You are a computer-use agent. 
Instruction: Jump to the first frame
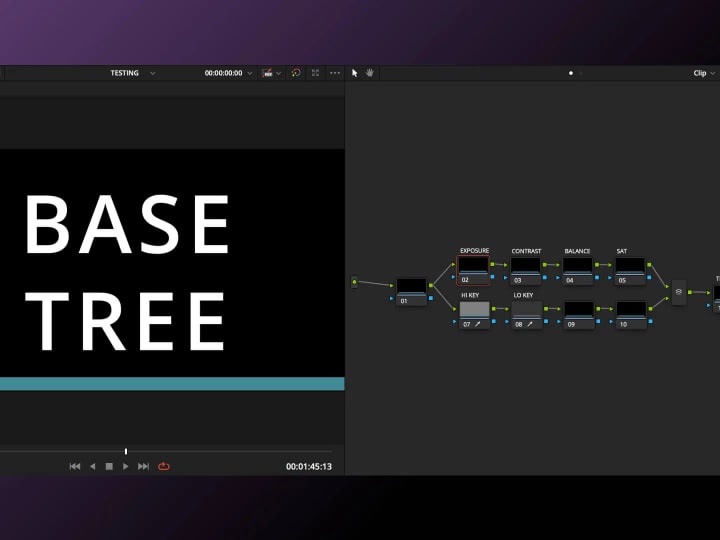click(x=74, y=467)
